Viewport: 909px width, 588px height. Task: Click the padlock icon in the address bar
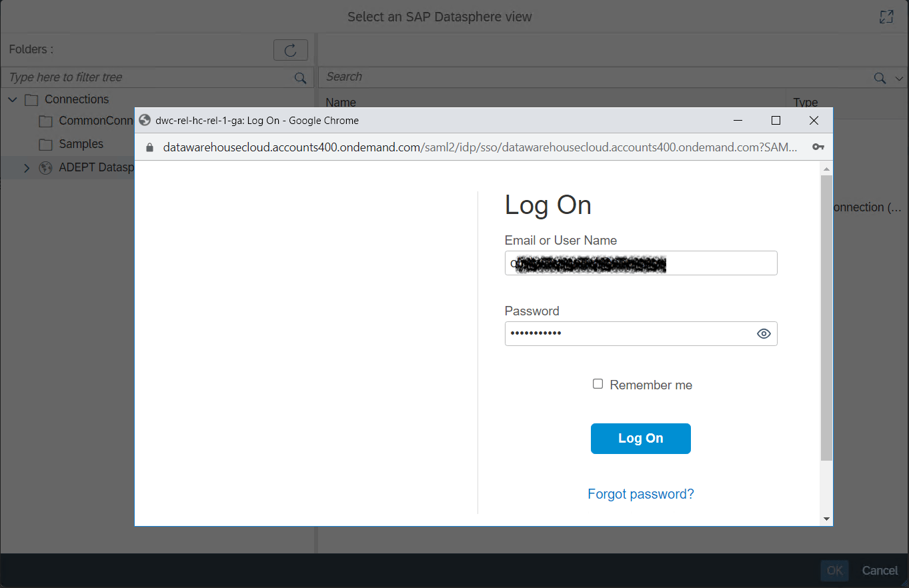click(149, 147)
